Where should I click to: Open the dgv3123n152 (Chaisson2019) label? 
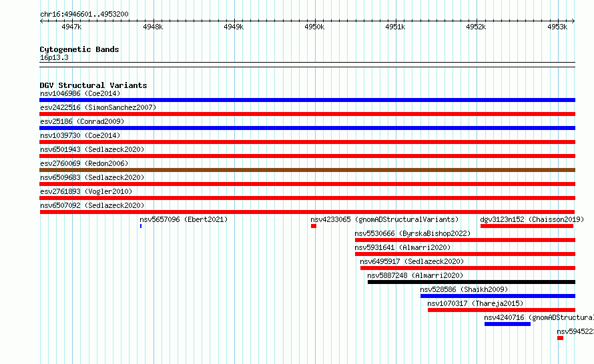[x=532, y=219]
